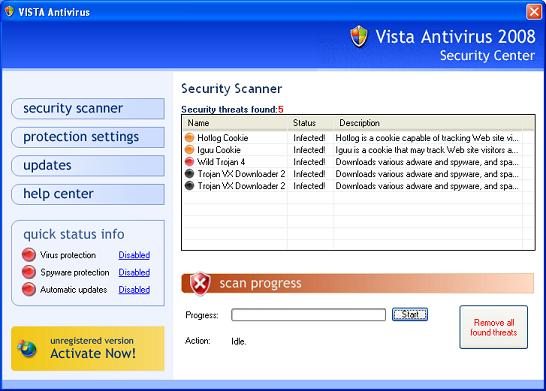This screenshot has width=546, height=391.
Task: Open the help center
Action: point(88,194)
